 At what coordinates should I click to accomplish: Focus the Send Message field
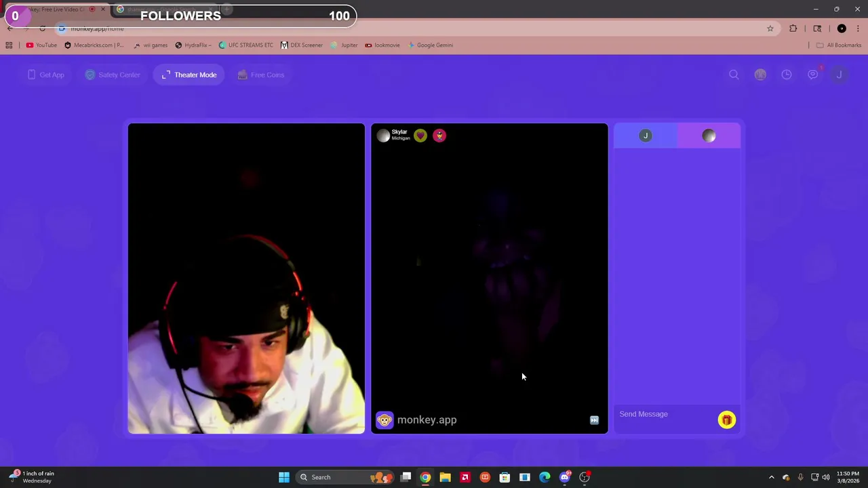pos(665,414)
